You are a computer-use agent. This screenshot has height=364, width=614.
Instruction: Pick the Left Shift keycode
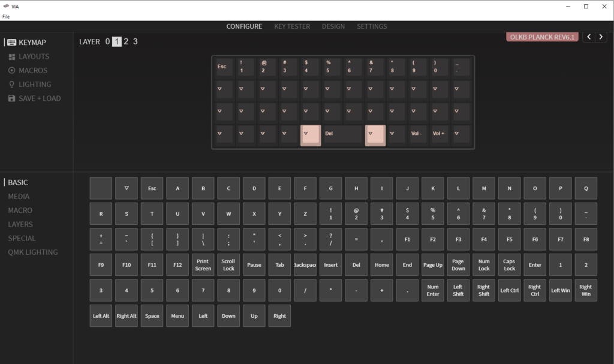(458, 290)
